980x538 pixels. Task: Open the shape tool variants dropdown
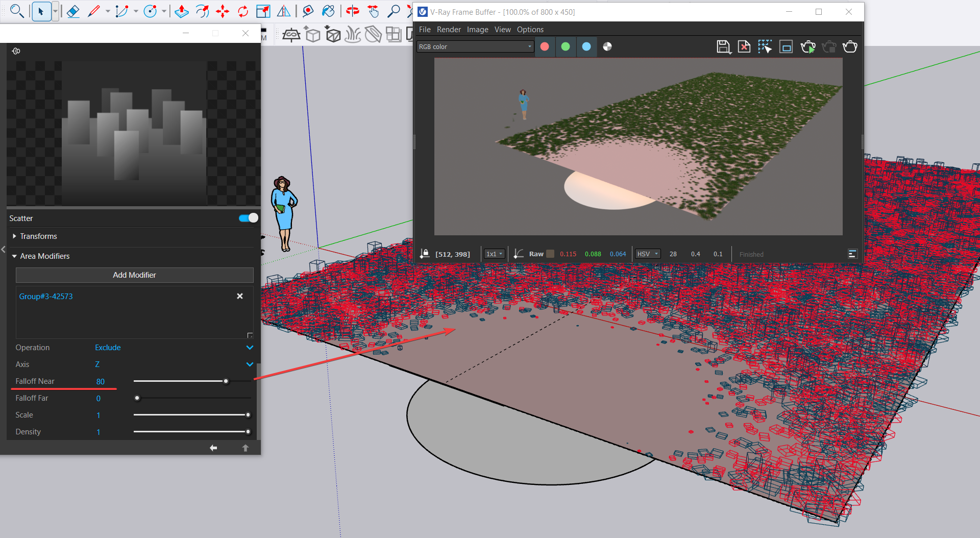164,11
